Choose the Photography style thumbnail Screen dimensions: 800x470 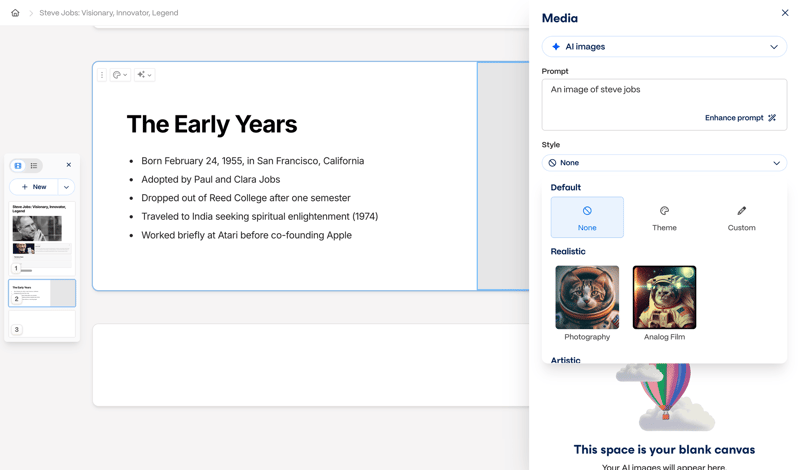pyautogui.click(x=587, y=298)
